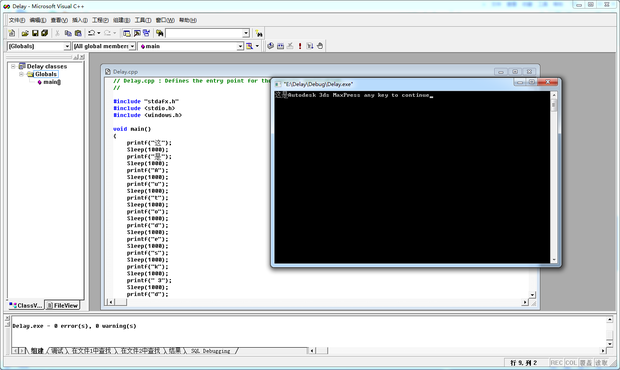
Task: Click the red exclamation Execute Program icon
Action: (x=300, y=46)
